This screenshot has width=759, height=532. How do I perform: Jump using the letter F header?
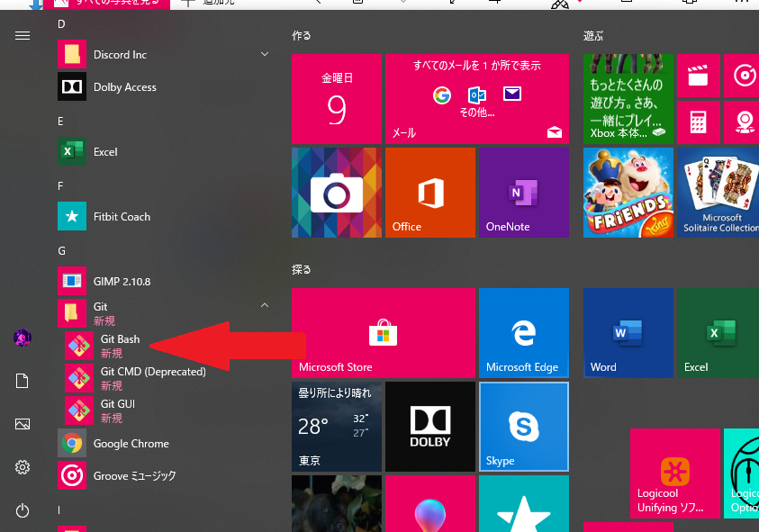click(x=60, y=186)
